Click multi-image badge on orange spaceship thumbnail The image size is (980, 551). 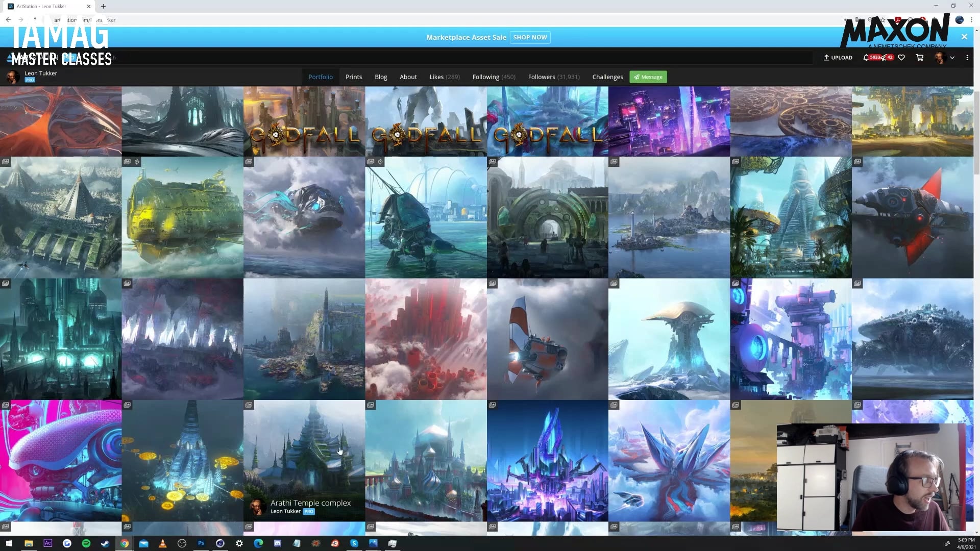click(492, 283)
